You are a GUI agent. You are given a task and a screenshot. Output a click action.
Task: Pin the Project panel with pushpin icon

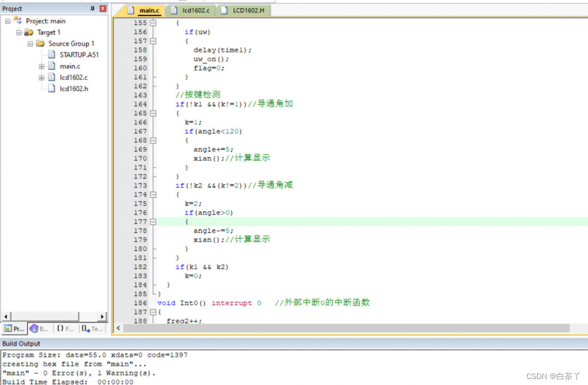[x=92, y=9]
